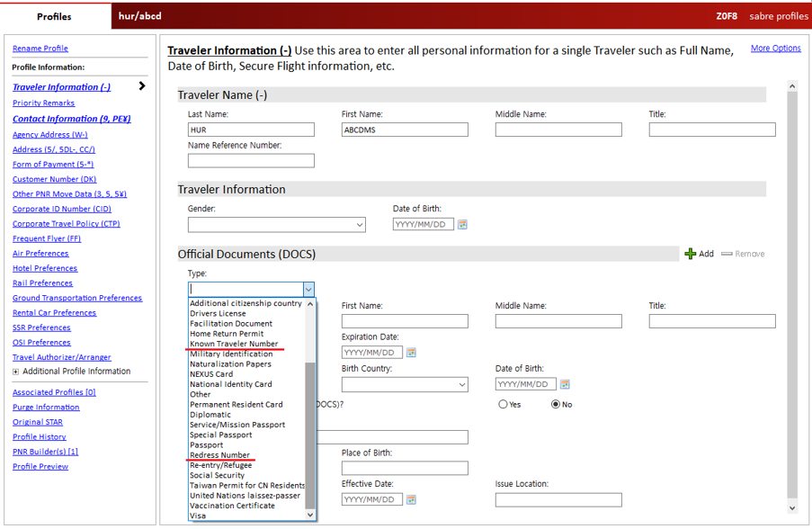Choose Facilitation Document type
The height and width of the screenshot is (529, 812).
(231, 323)
